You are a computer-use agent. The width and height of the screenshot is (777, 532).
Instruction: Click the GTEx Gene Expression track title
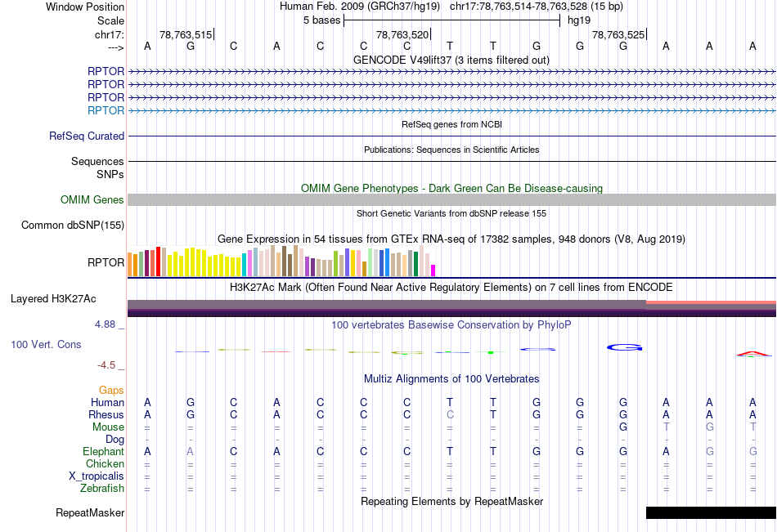[451, 239]
